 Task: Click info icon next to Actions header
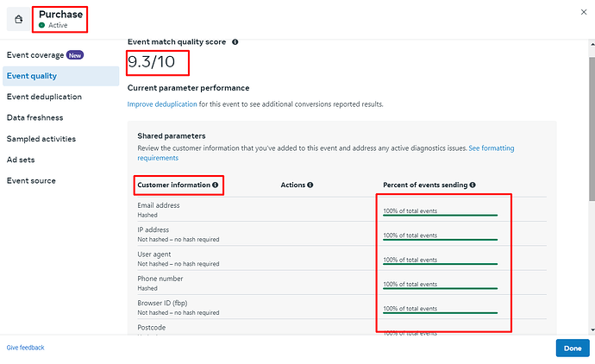coord(310,185)
